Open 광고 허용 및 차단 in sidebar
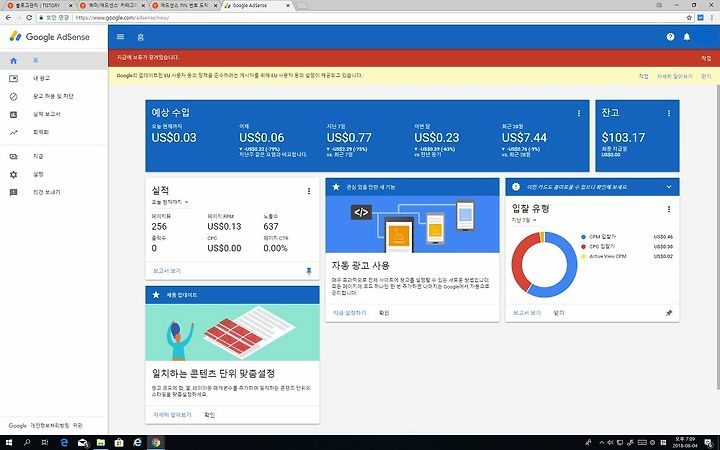This screenshot has height=450, width=720. 54,96
